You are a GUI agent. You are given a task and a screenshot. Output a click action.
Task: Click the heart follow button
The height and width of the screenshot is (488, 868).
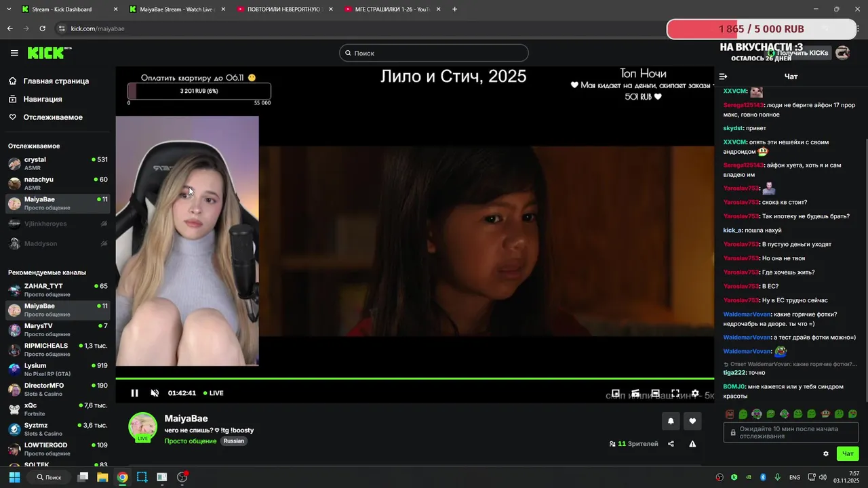click(x=692, y=421)
